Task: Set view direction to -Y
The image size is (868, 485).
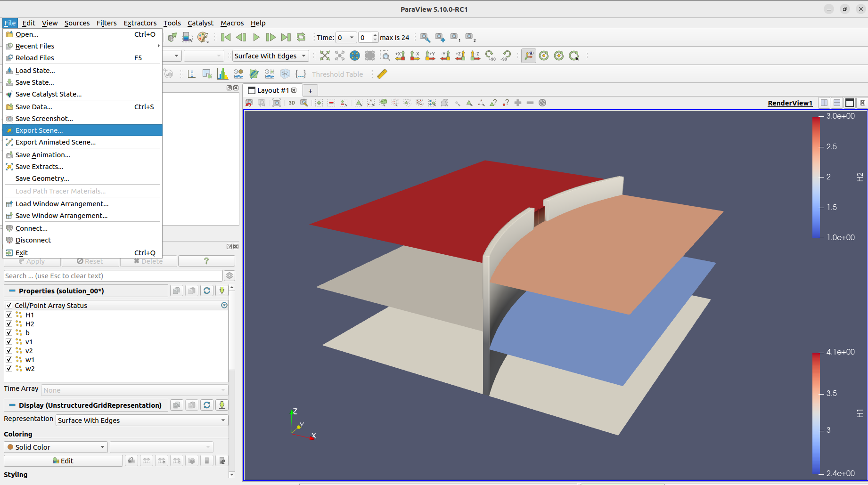Action: 445,56
